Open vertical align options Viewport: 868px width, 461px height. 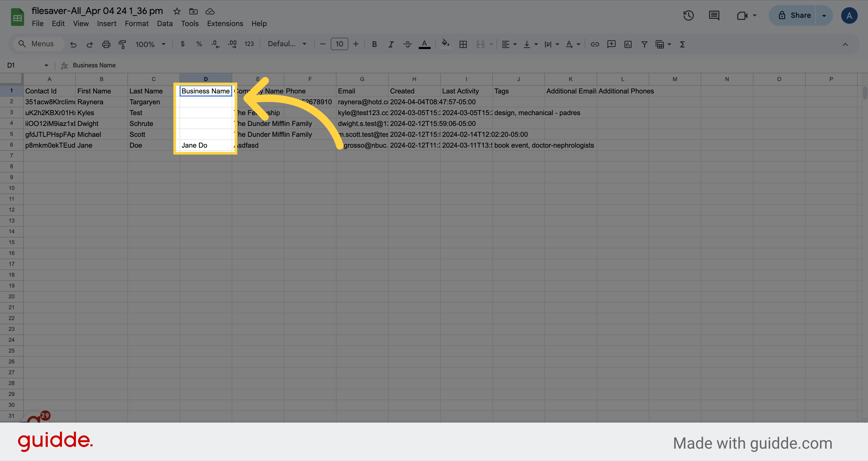pos(530,44)
